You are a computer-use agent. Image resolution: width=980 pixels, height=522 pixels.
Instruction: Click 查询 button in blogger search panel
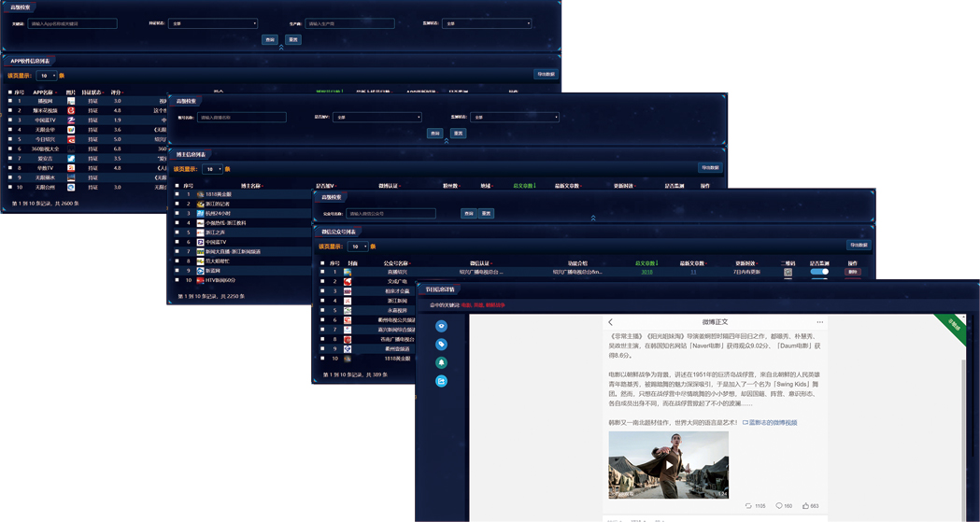coord(435,133)
